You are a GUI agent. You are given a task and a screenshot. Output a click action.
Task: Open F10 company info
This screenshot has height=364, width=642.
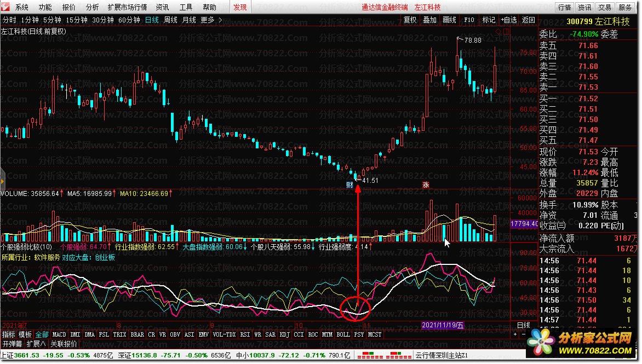click(x=469, y=20)
